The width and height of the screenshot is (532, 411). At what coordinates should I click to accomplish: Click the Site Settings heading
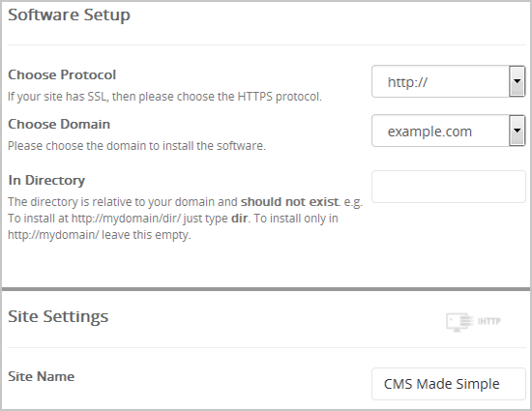tap(58, 316)
